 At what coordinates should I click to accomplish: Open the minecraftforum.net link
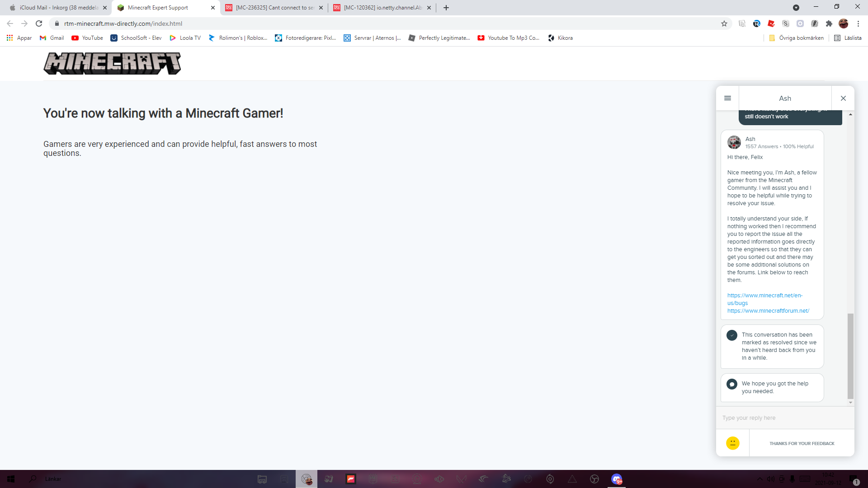pos(768,311)
